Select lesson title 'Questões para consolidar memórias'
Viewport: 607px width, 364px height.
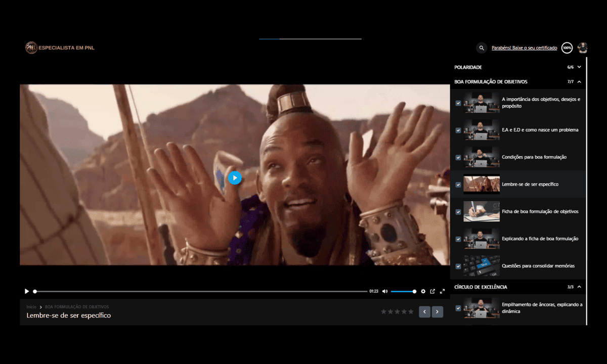click(x=538, y=266)
